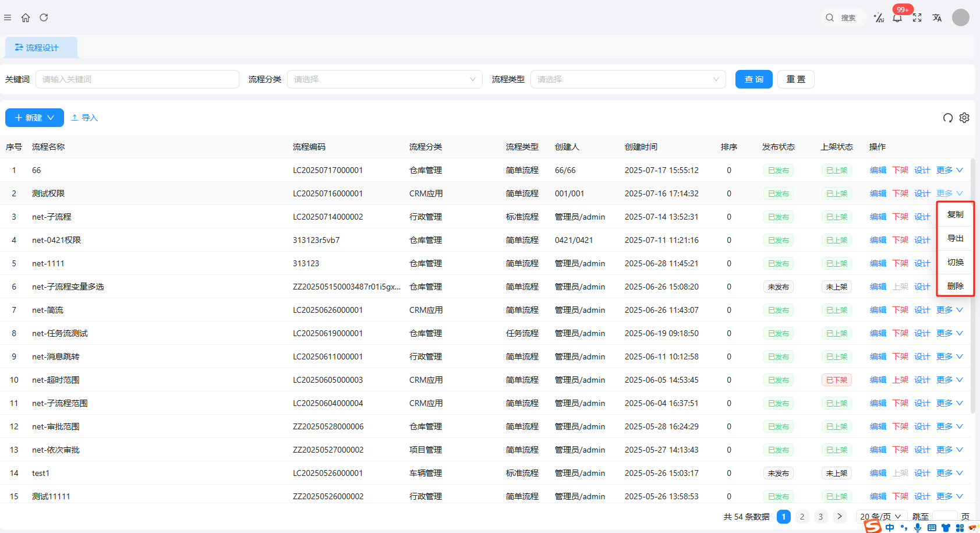Viewport: 980px width, 533px height.
Task: Select 复制 from the dropdown menu
Action: [955, 214]
